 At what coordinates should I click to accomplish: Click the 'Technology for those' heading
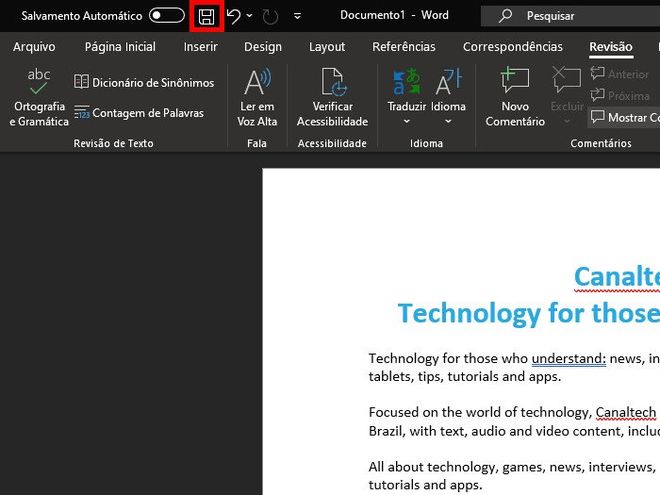pyautogui.click(x=529, y=313)
